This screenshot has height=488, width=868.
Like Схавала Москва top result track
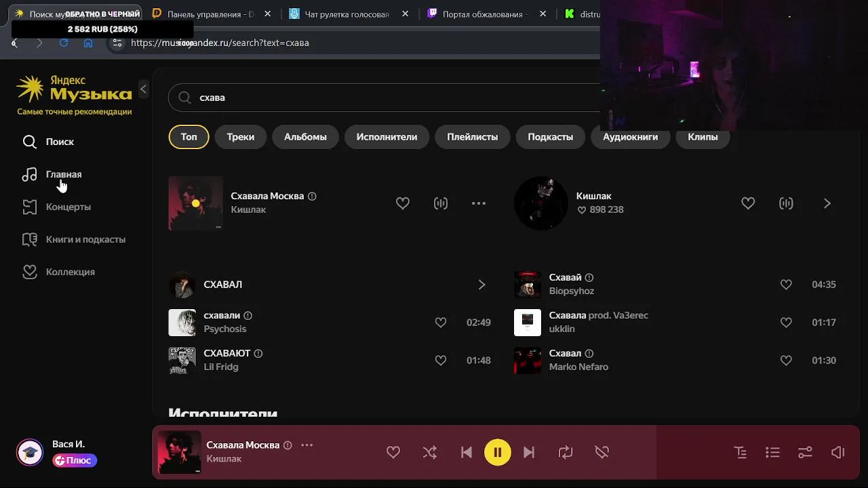(x=403, y=203)
